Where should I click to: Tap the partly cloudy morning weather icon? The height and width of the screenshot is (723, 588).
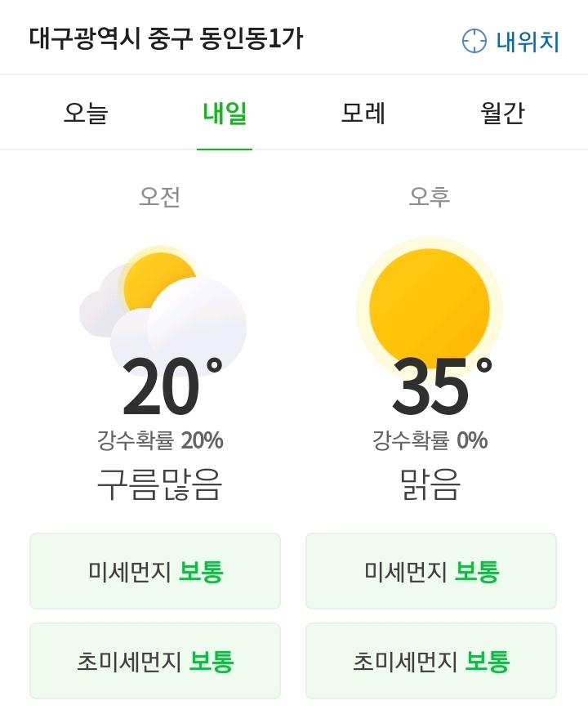(x=163, y=306)
